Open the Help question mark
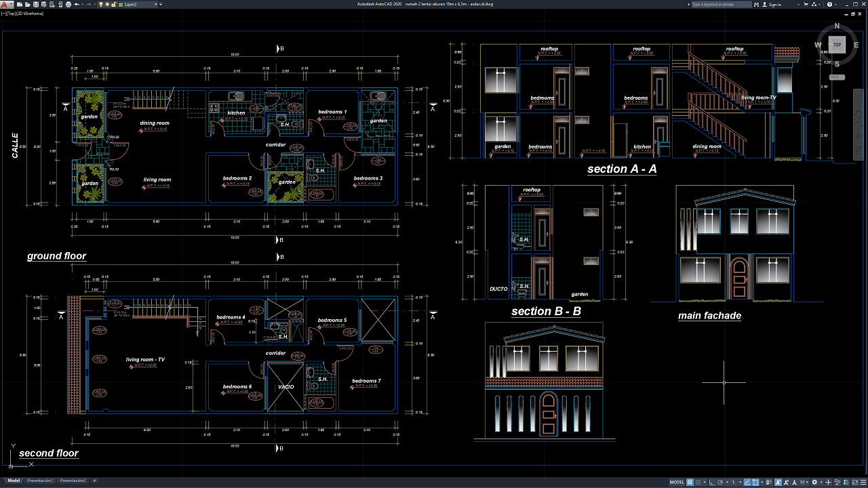 [x=829, y=4]
